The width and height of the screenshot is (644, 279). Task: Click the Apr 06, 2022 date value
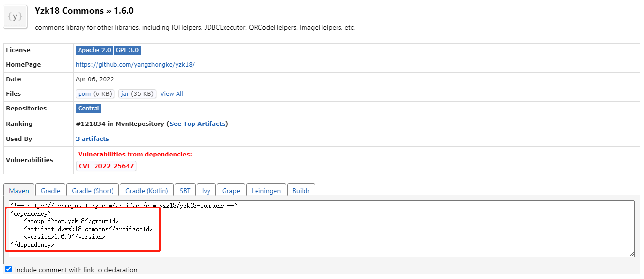pos(95,79)
